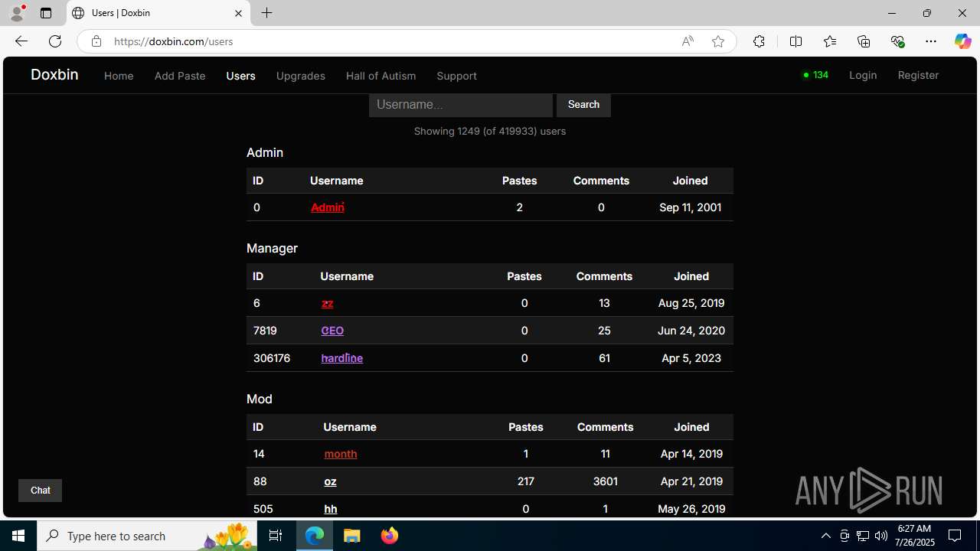The height and width of the screenshot is (551, 980).
Task: Click the Register link
Action: (x=918, y=75)
